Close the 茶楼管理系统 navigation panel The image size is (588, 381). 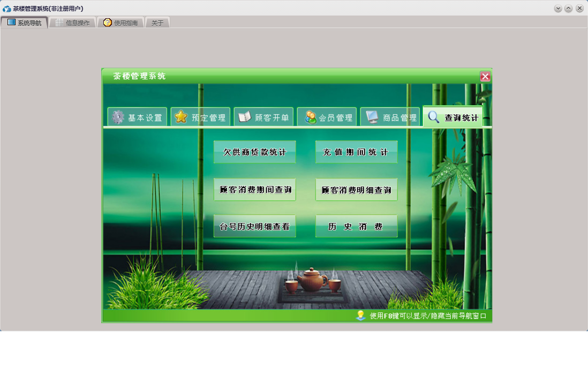(x=485, y=77)
